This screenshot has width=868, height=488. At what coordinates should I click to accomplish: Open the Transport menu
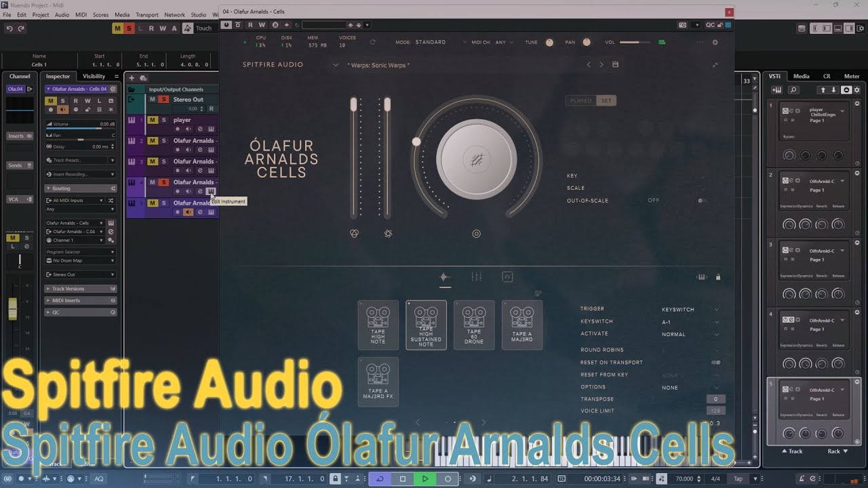[147, 14]
